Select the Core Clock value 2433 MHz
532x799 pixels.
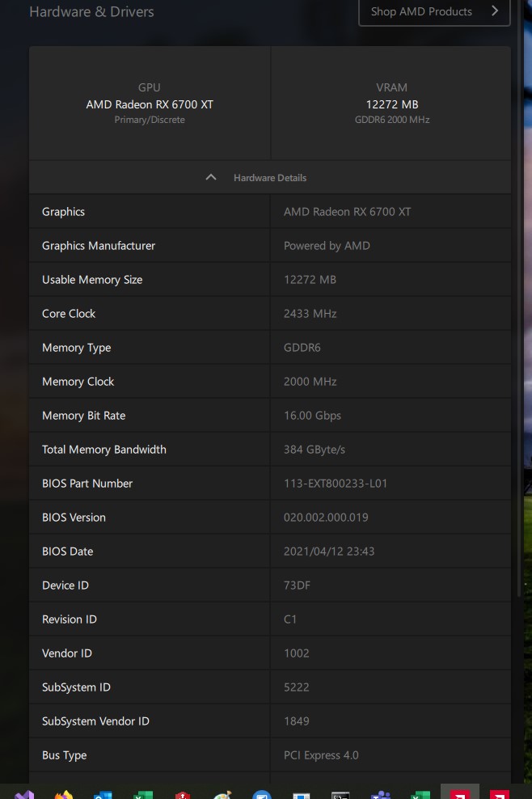[x=310, y=314]
